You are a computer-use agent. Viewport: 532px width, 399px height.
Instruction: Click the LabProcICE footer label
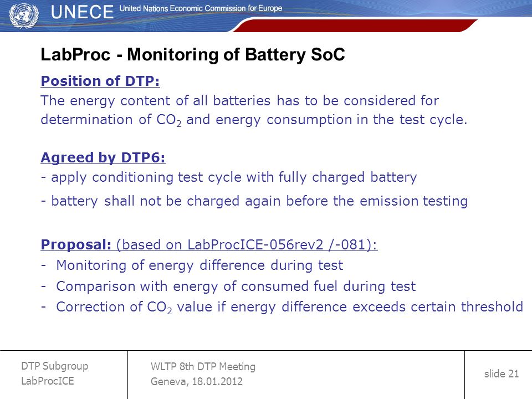click(48, 381)
